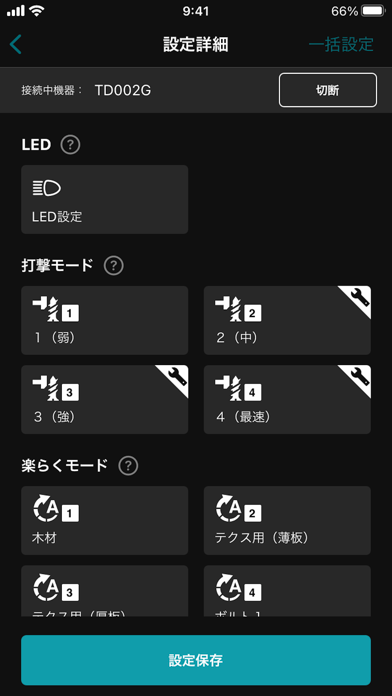Screen dimensions: 392x696
Task: Open the テクス用（薄板）mode tile
Action: (287, 520)
